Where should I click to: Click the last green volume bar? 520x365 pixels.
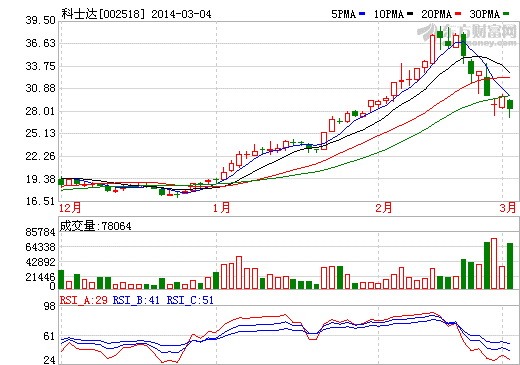(510, 266)
